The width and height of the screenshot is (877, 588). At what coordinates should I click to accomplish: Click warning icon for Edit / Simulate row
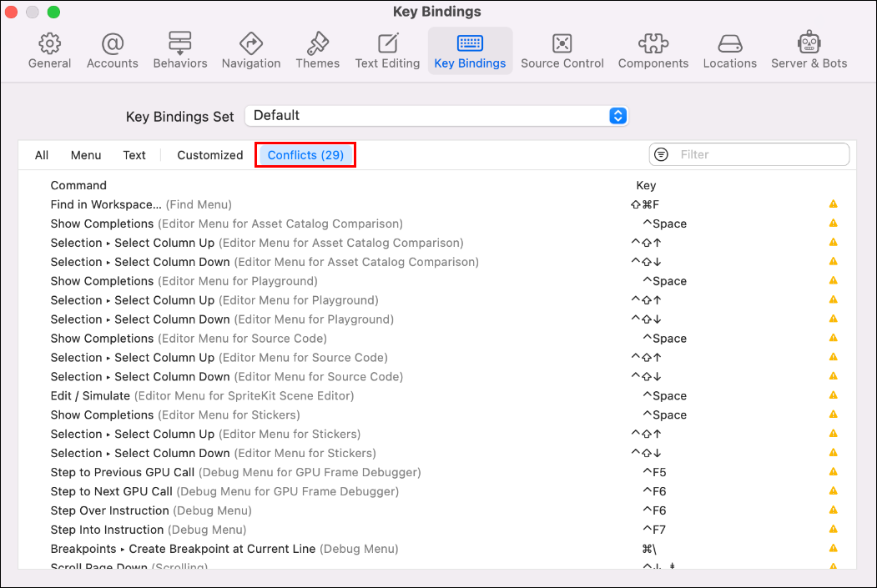(x=834, y=395)
